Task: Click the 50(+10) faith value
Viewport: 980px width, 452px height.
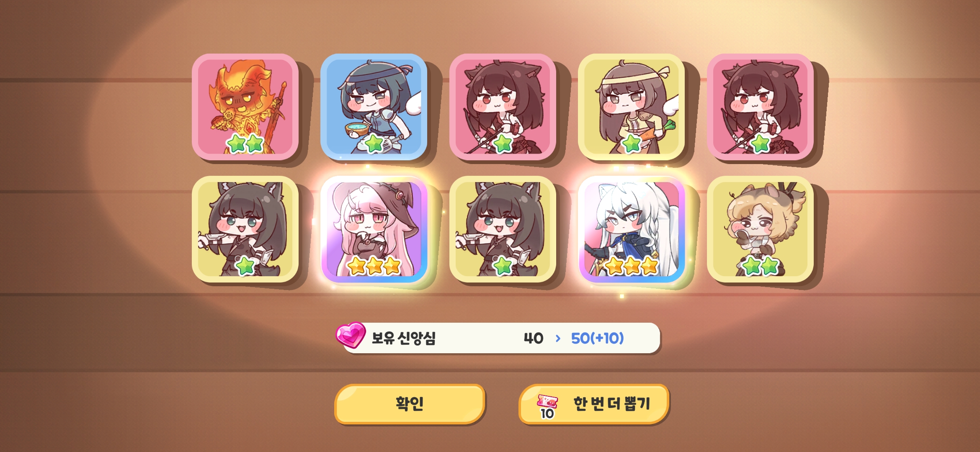Action: coord(598,338)
